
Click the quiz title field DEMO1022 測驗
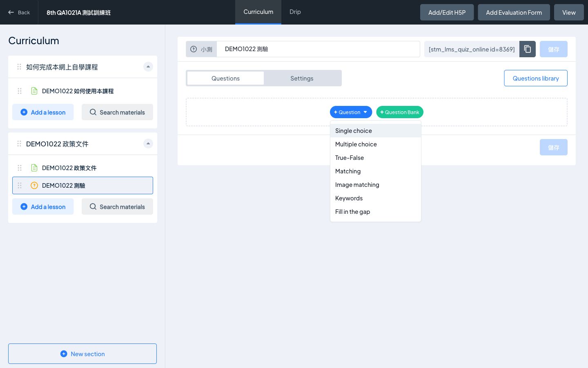[x=318, y=49]
